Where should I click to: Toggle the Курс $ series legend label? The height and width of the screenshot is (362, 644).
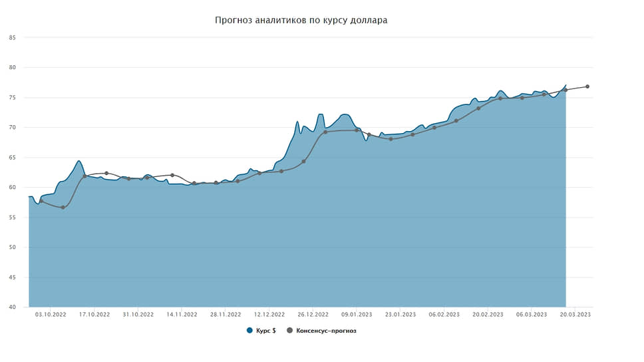point(266,330)
